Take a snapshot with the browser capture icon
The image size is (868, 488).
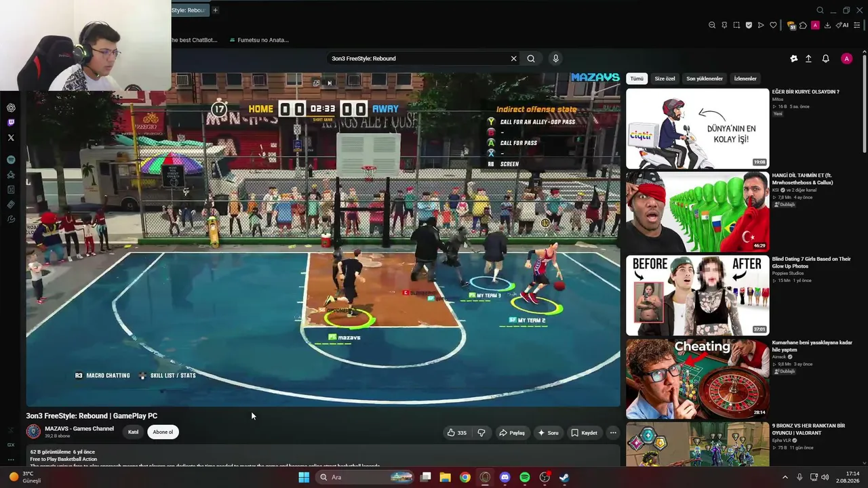736,25
